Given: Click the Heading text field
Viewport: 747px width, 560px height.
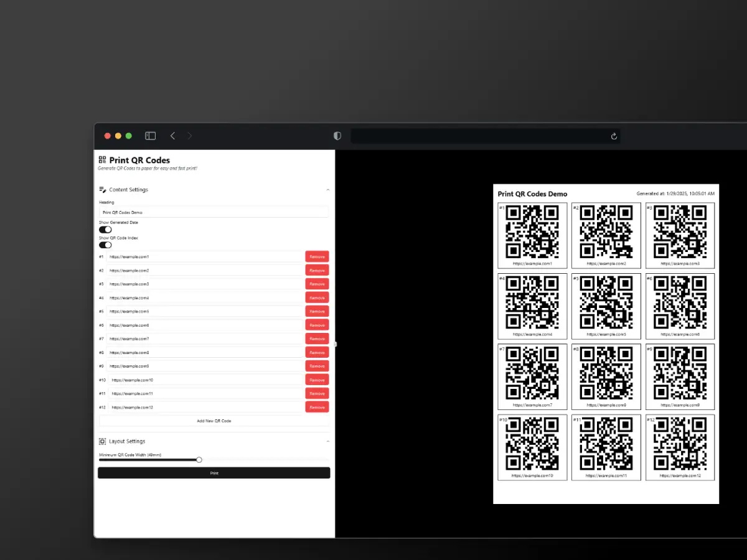Looking at the screenshot, I should point(214,212).
